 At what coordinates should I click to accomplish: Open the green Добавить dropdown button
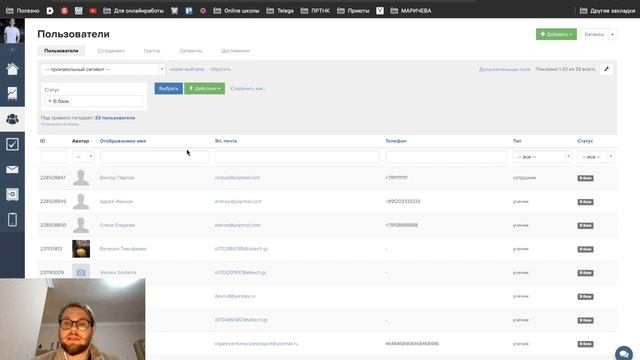pos(556,34)
